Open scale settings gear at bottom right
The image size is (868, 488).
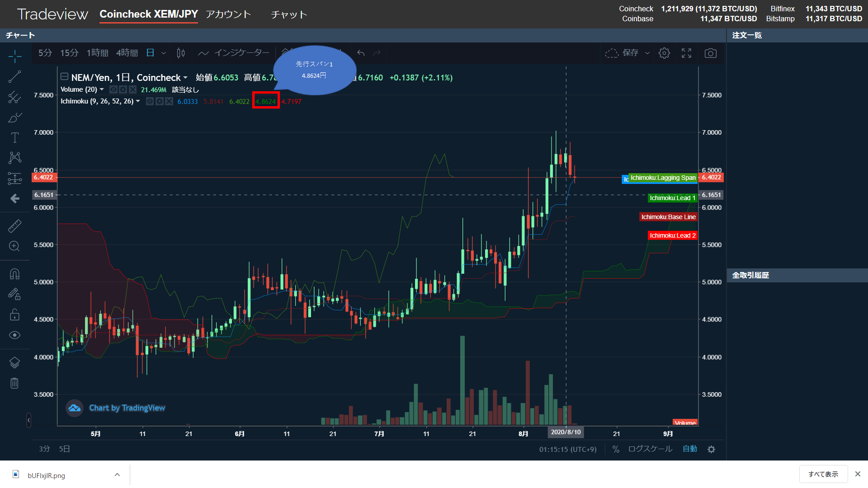712,449
